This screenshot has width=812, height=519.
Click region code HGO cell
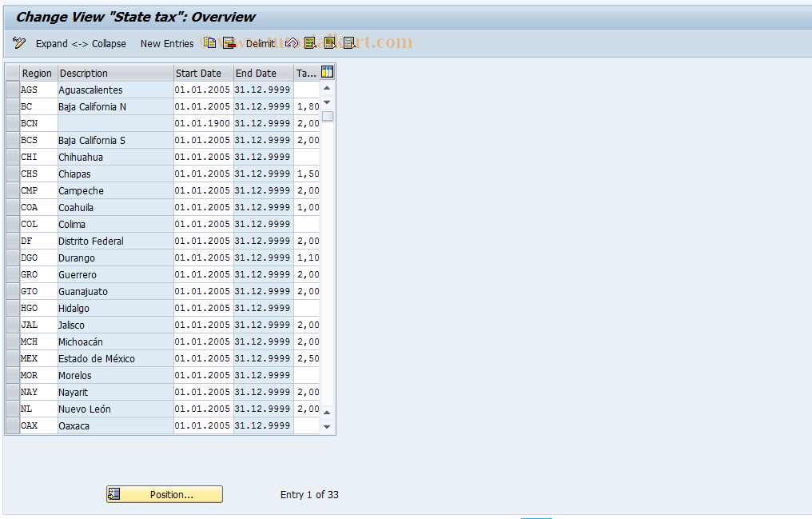39,308
